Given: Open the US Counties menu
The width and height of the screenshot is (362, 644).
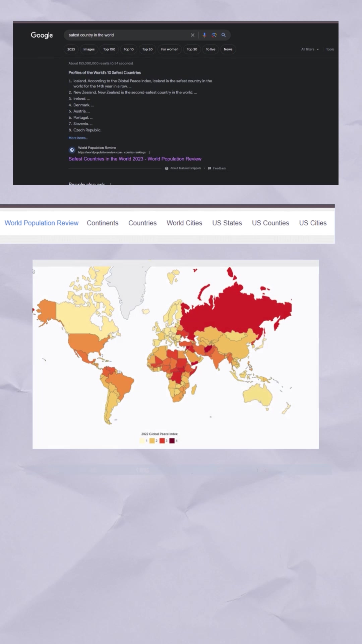Looking at the screenshot, I should click(x=270, y=223).
